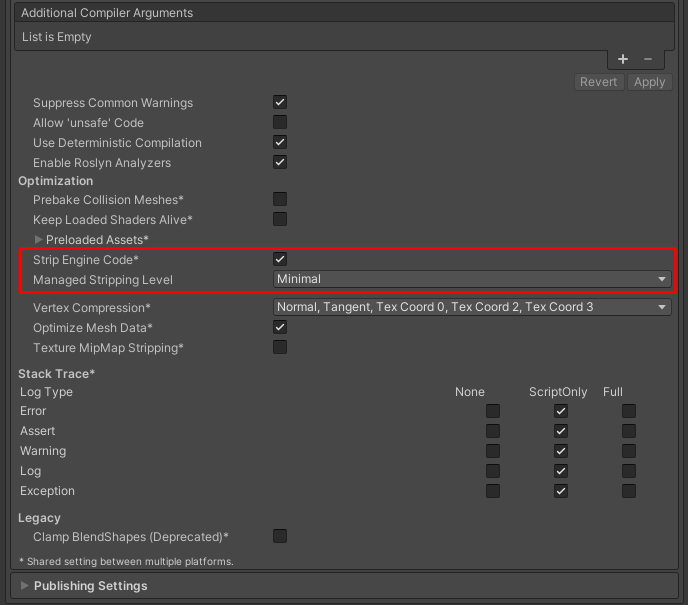The image size is (688, 605).
Task: Enable Texture MipMap Stripping
Action: point(280,347)
